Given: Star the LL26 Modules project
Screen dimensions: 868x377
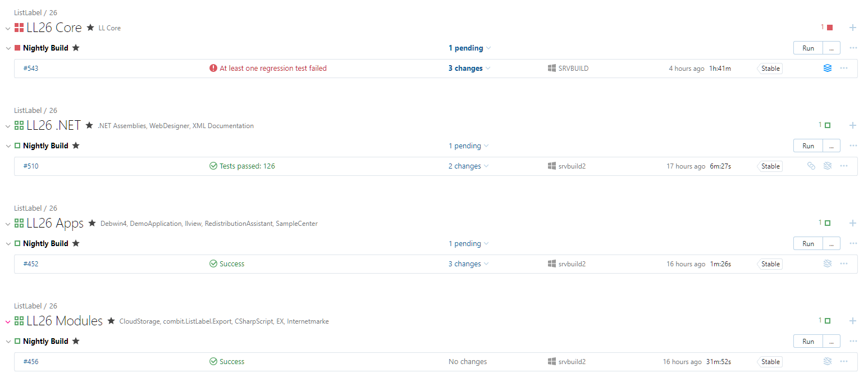Looking at the screenshot, I should (111, 321).
